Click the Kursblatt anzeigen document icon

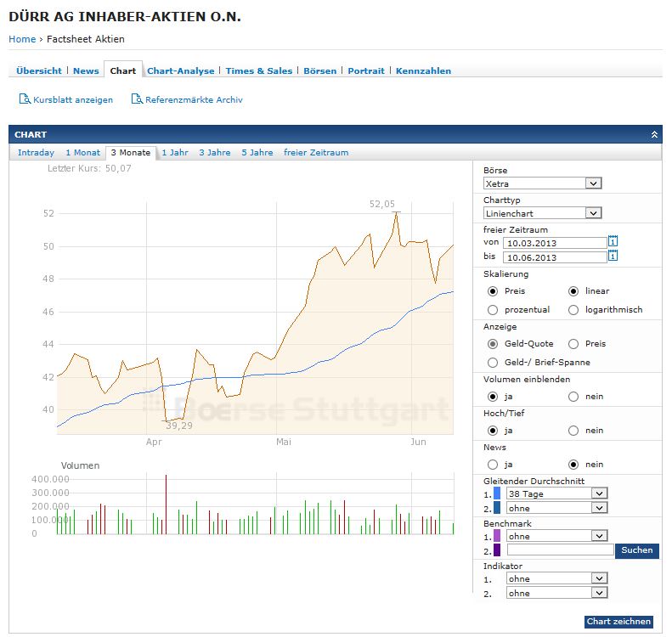coord(25,99)
